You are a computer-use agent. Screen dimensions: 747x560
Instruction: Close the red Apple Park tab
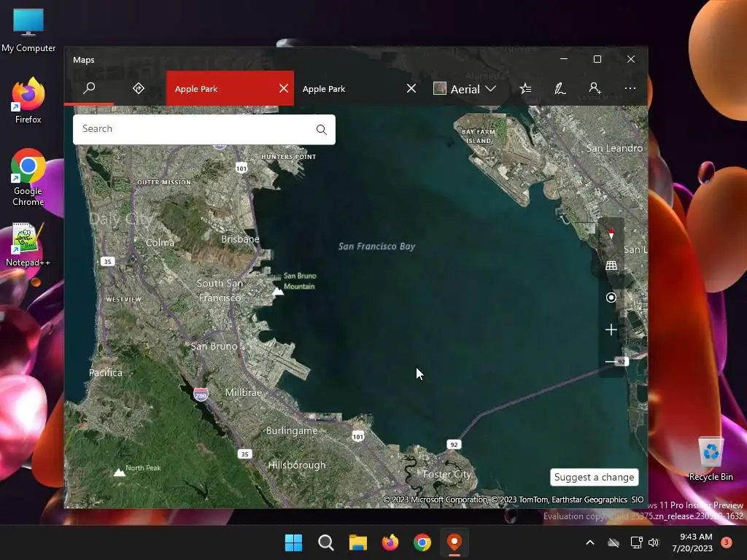coord(284,88)
